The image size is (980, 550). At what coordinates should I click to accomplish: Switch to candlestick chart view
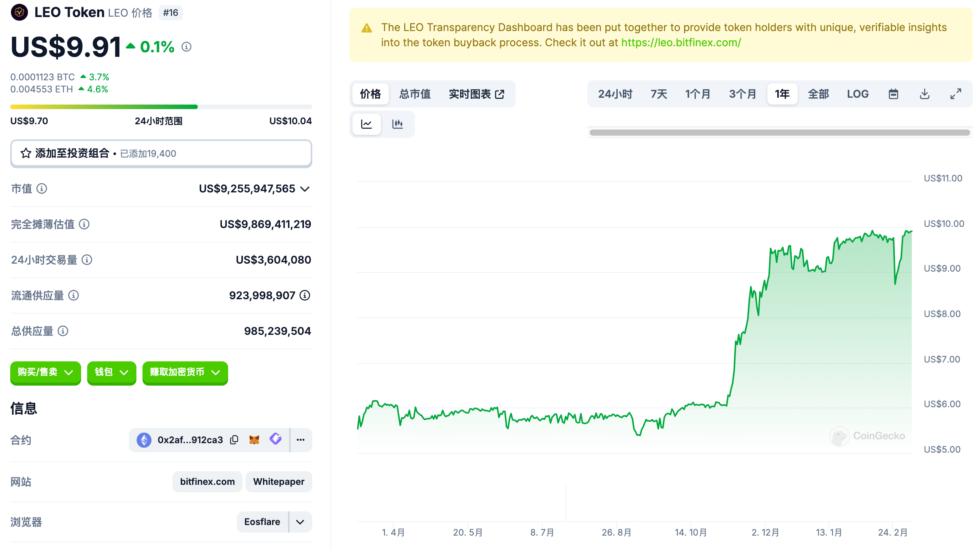coord(398,124)
